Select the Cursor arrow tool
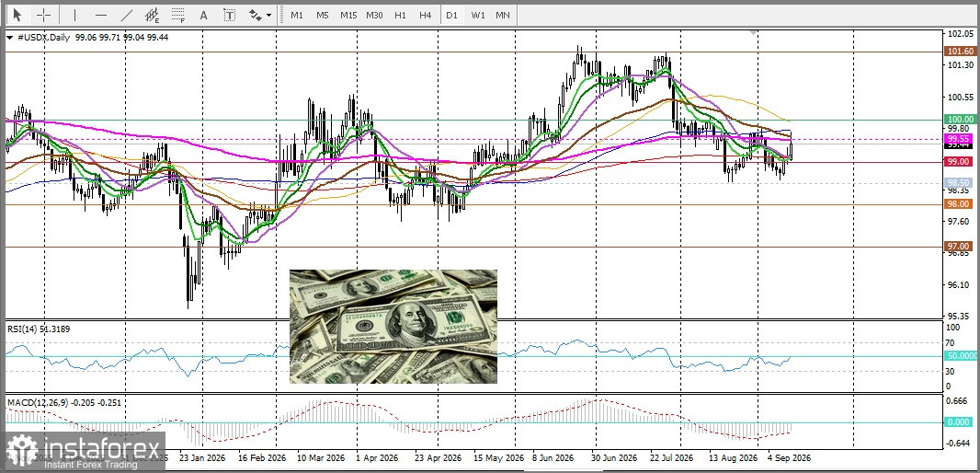Image resolution: width=980 pixels, height=473 pixels. pos(17,15)
